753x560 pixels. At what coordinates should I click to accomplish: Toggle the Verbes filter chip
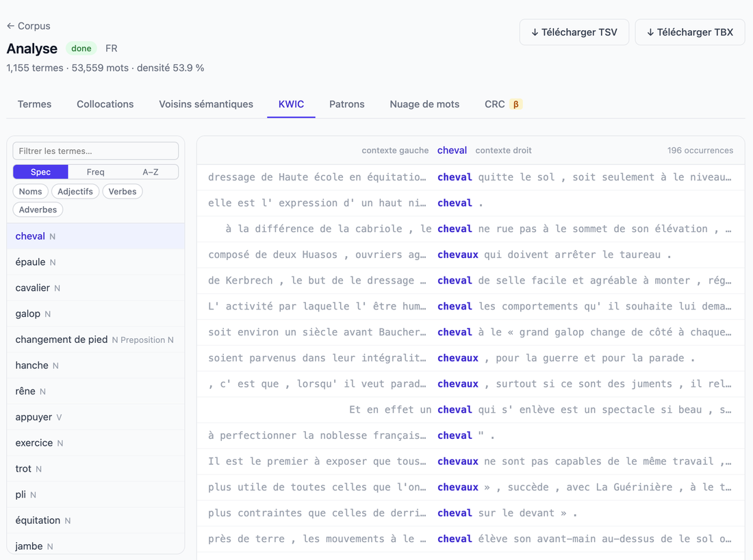click(x=123, y=191)
